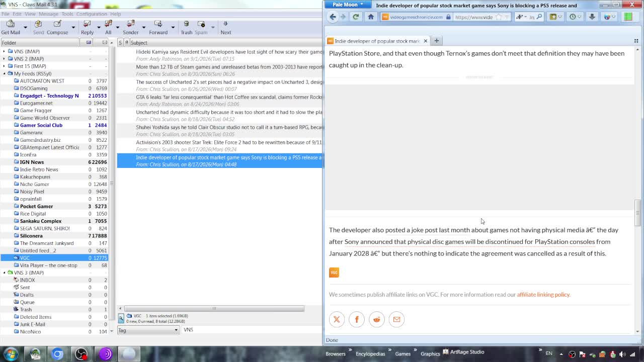Sort messages by the Subject column header

point(225,43)
